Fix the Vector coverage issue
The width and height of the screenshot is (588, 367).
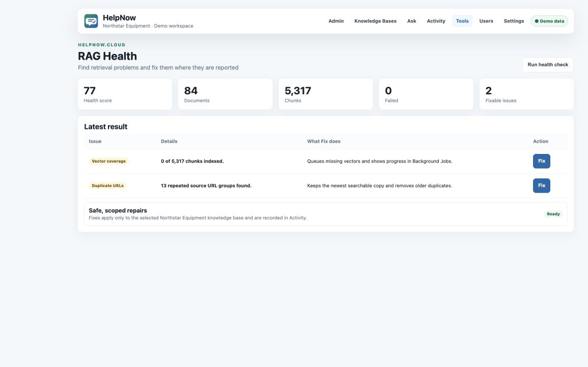pos(542,161)
